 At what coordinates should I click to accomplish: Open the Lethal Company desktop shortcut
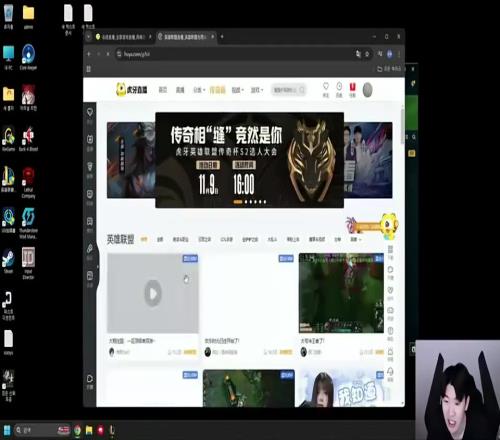click(x=28, y=182)
